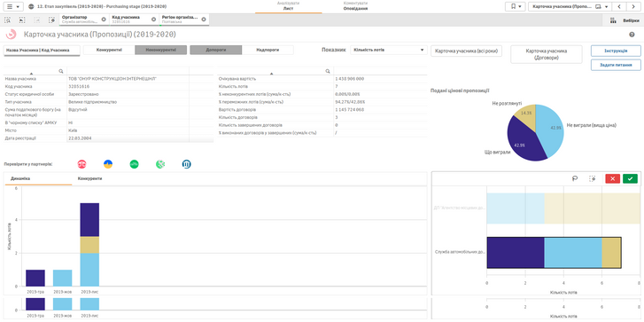Open Карточка учасника (всі роки) sheet

point(466,51)
